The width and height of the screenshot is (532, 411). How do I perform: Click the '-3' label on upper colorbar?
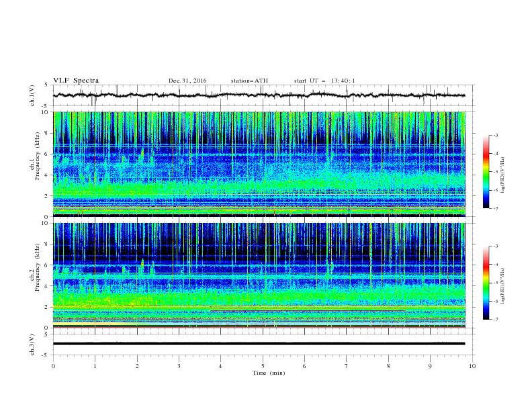point(495,135)
